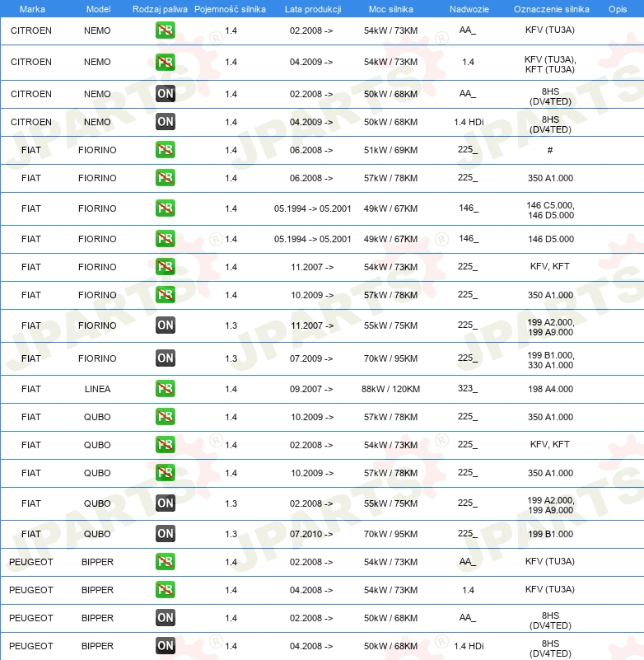Viewport: 644px width, 660px height.
Task: Click the Lata produkcji column header
Action: coord(313,9)
